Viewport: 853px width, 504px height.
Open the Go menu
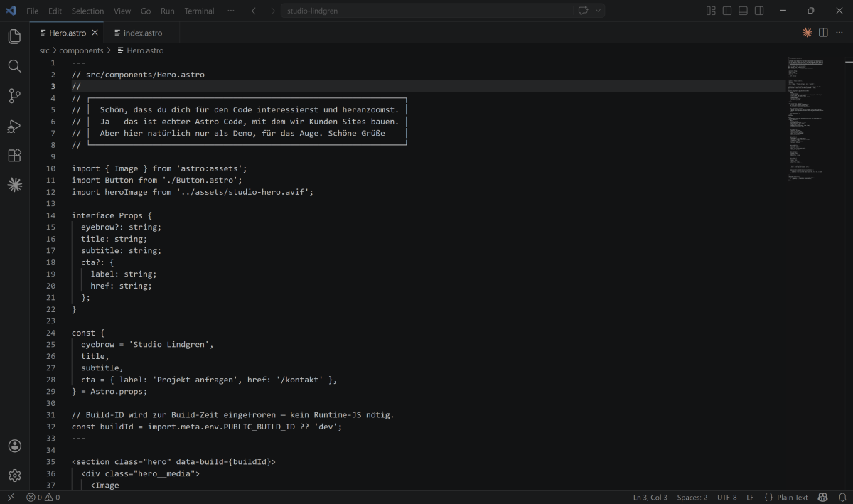click(x=146, y=11)
